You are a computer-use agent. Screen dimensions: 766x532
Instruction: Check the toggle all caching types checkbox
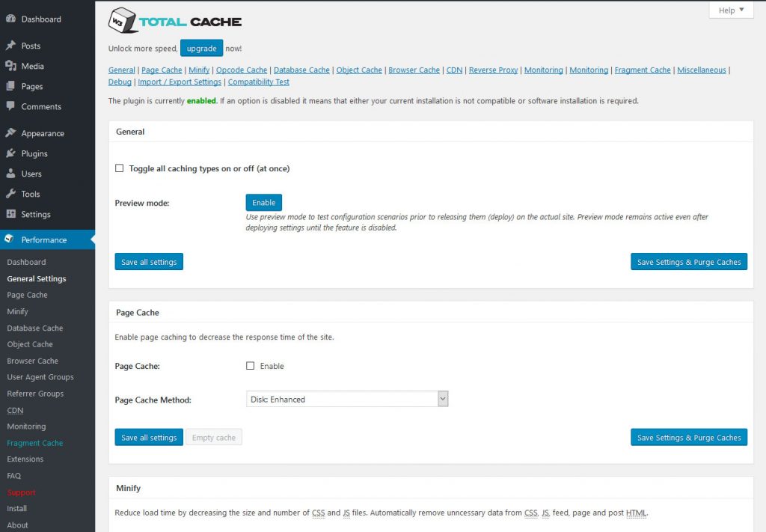119,168
